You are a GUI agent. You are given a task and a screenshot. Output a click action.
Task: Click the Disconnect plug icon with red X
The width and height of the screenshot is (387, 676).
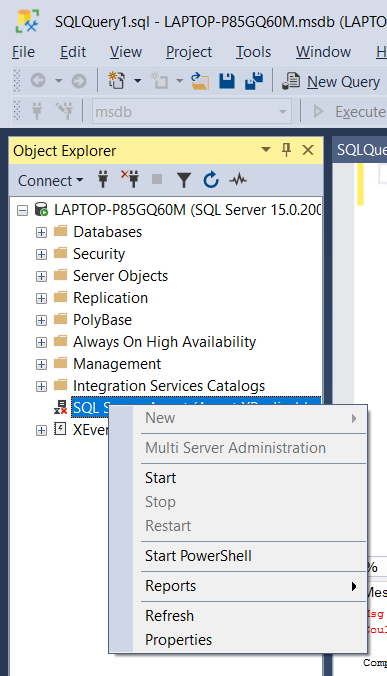(130, 179)
